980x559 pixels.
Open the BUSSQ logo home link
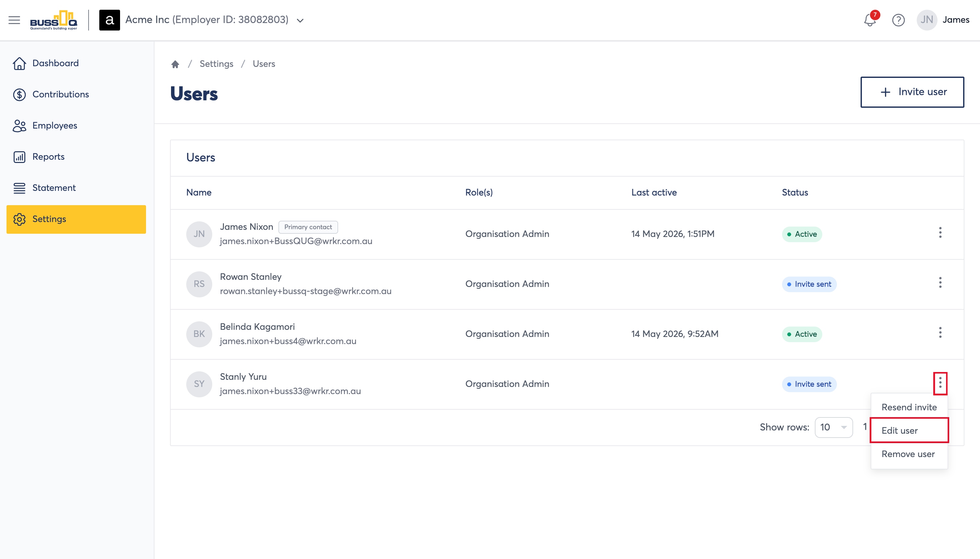[54, 20]
